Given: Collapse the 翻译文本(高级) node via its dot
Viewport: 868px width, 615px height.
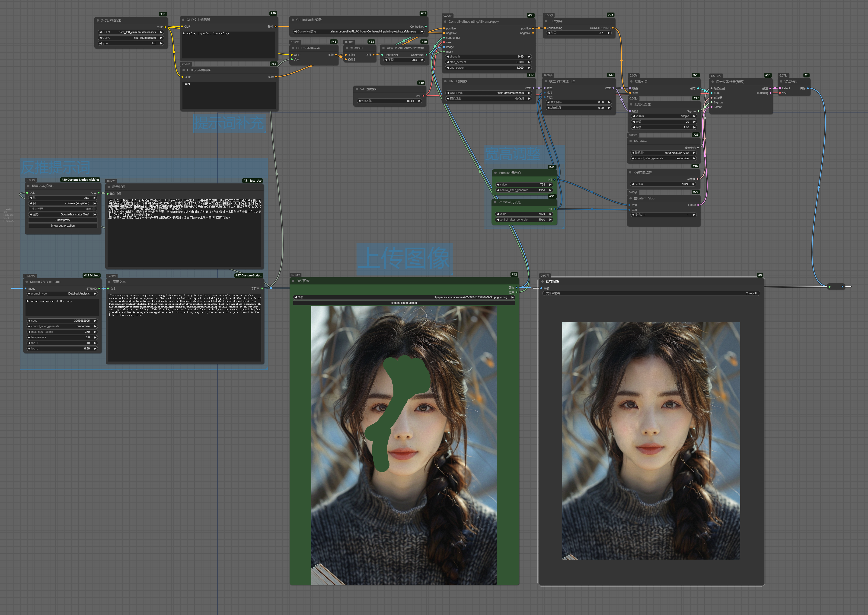Looking at the screenshot, I should pos(28,186).
